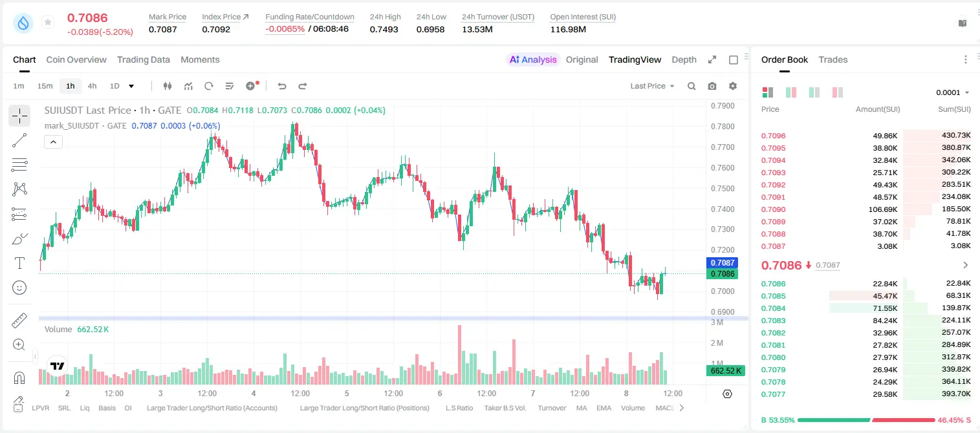Expand the Last Price selector
980x433 pixels.
pyautogui.click(x=652, y=86)
